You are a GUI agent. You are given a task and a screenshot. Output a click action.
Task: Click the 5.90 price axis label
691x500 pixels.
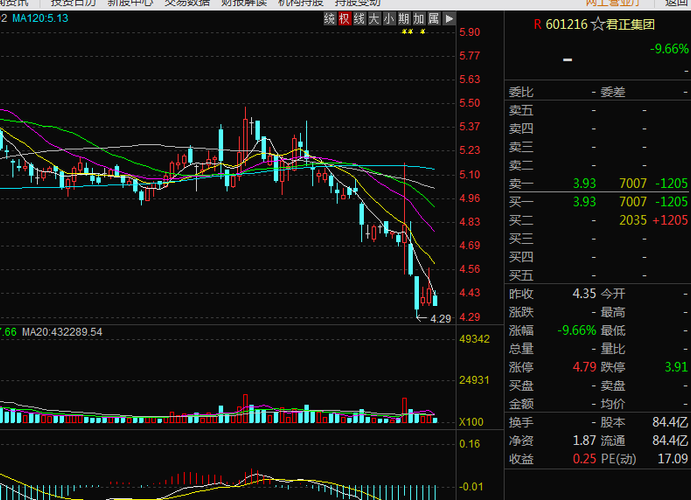[x=470, y=32]
